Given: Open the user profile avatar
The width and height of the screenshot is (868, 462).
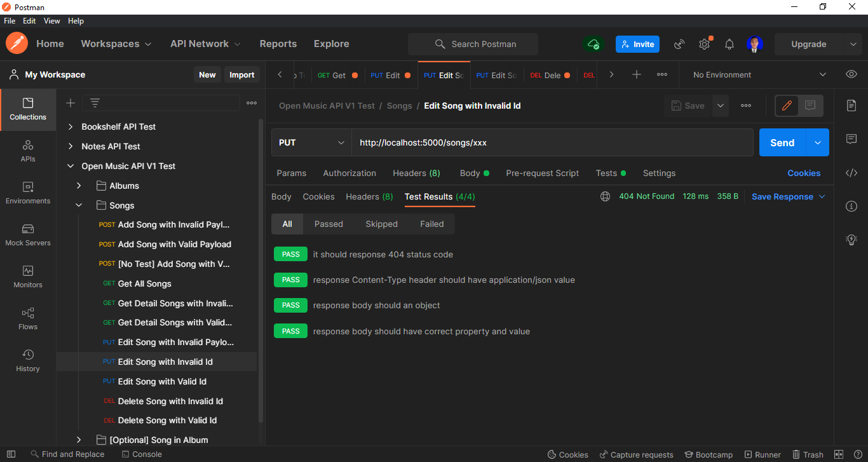Looking at the screenshot, I should pyautogui.click(x=755, y=44).
